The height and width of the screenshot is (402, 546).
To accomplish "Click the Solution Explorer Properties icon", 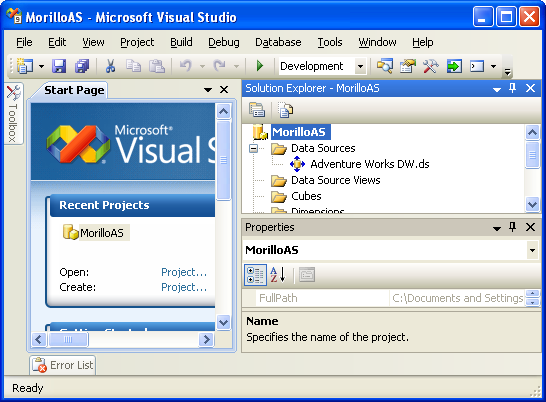I will 257,110.
